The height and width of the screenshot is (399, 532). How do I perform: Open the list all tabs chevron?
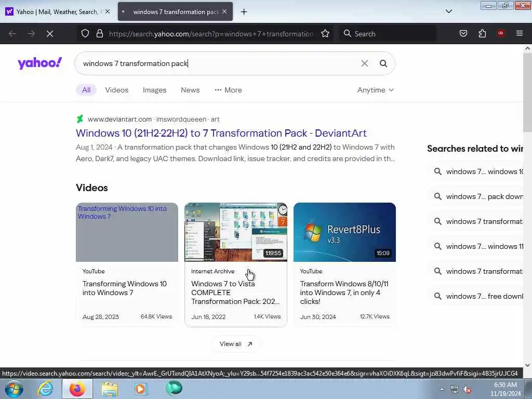coord(448,11)
